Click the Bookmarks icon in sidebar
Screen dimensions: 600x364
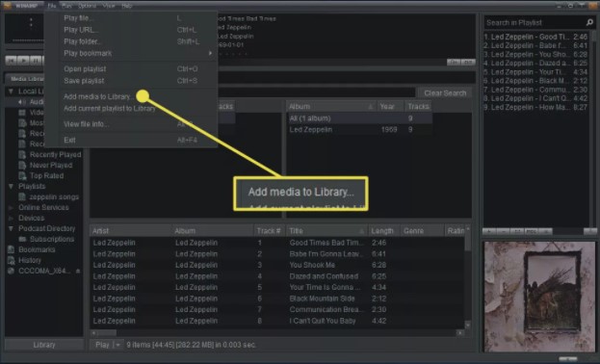point(12,249)
